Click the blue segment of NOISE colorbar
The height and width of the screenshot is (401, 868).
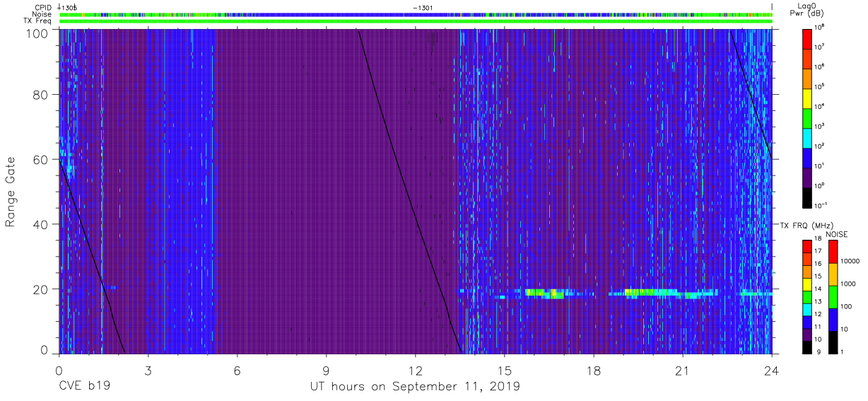(x=833, y=320)
